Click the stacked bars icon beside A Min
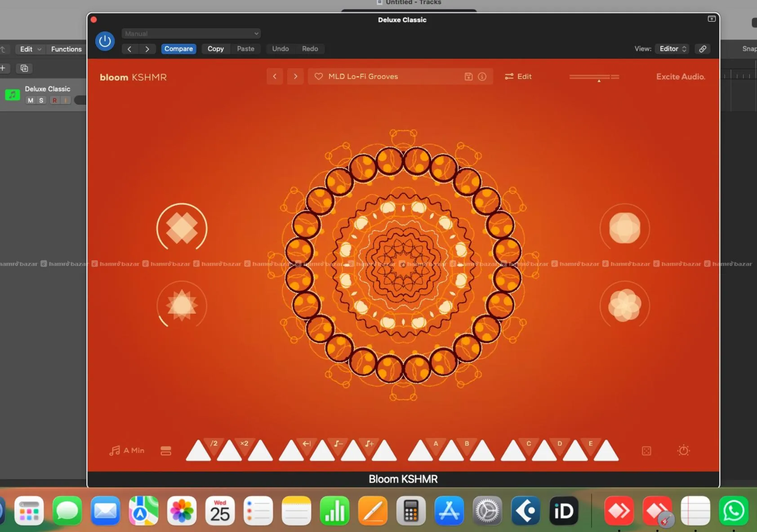The height and width of the screenshot is (532, 757). click(x=166, y=451)
